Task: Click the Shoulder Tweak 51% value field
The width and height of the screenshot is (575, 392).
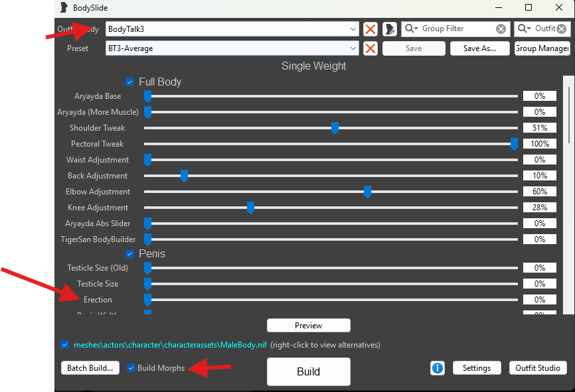Action: 540,128
